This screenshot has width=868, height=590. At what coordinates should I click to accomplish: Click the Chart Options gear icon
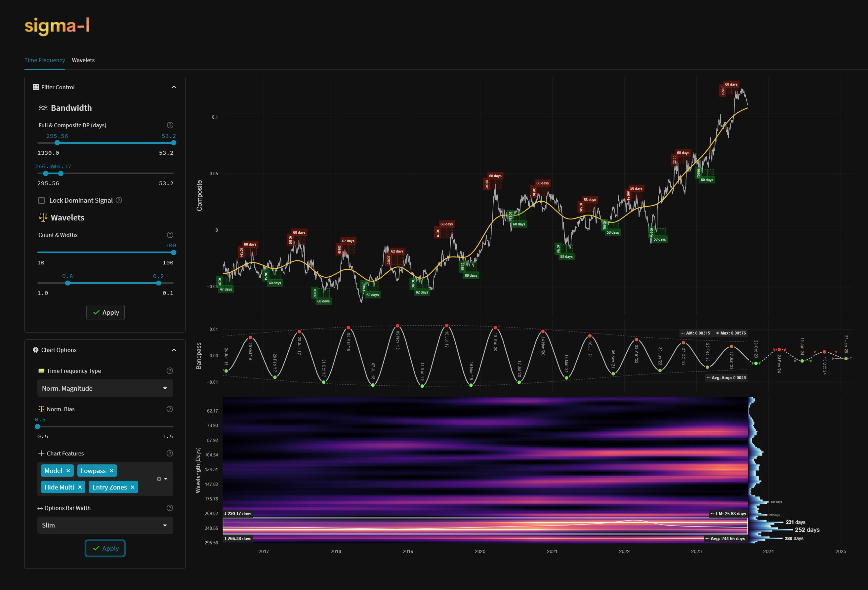36,350
